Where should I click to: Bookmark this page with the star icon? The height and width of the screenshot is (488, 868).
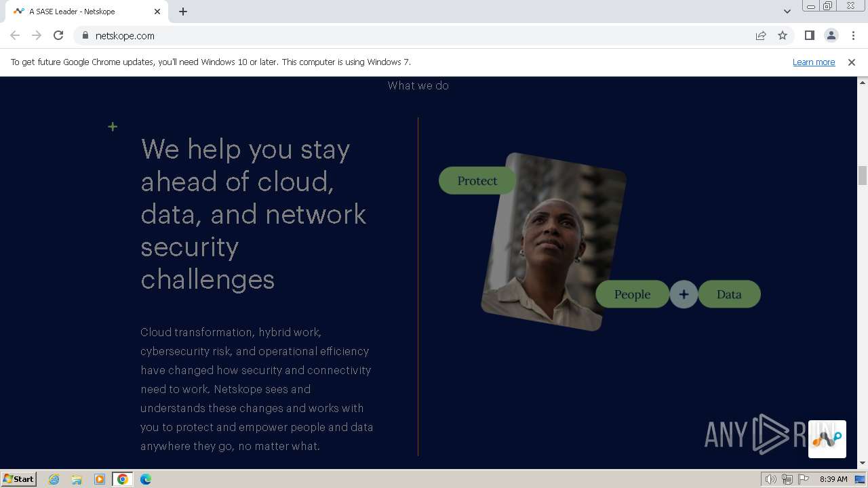coord(783,35)
